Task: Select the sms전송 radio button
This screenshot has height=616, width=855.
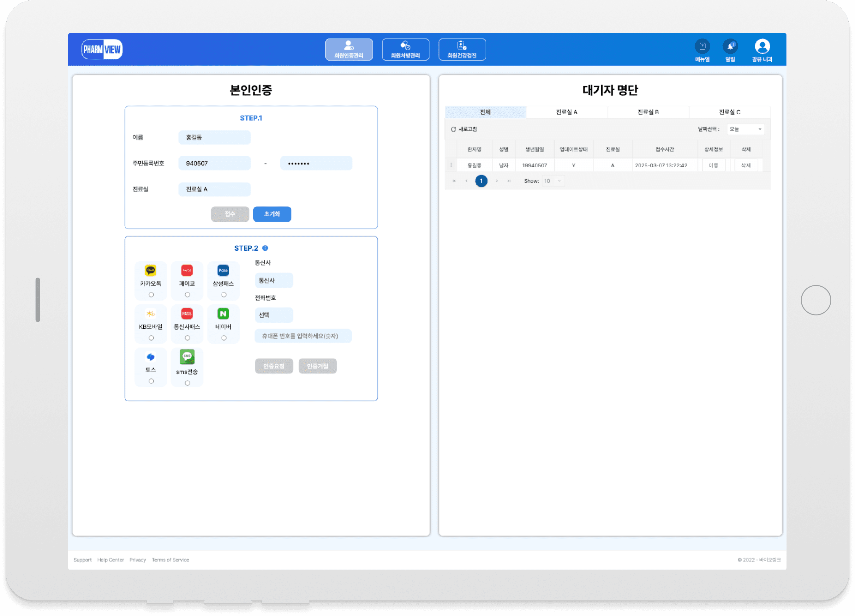Action: pos(187,383)
